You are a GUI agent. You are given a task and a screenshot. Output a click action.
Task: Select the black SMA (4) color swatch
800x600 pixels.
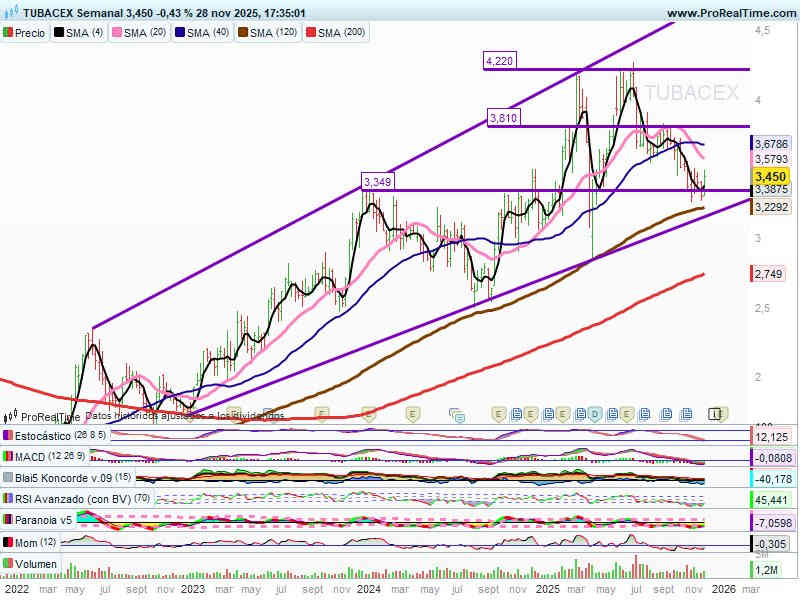coord(59,33)
